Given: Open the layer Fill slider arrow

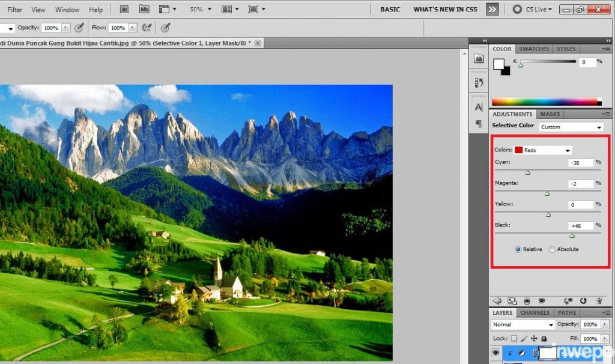Looking at the screenshot, I should tap(605, 339).
